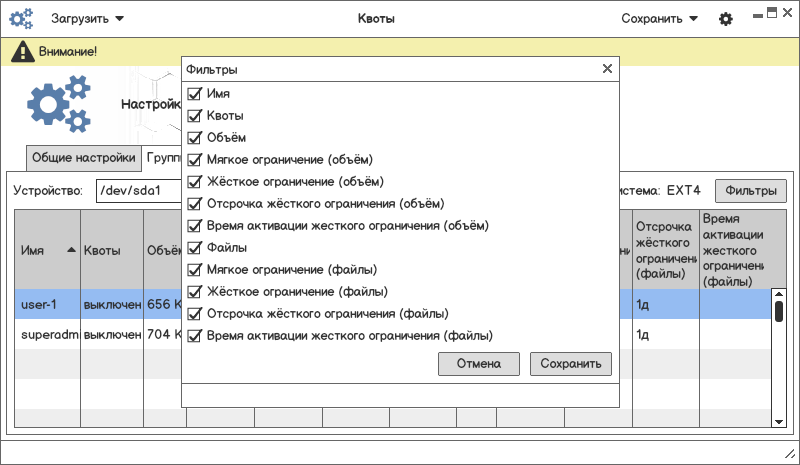This screenshot has width=800, height=465.
Task: Click the large gears settings image
Action: coord(58,104)
